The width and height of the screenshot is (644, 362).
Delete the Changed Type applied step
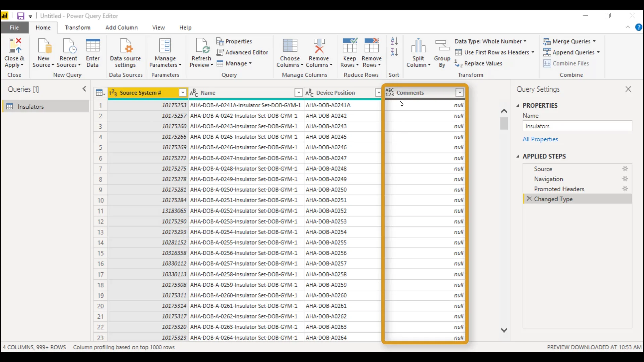pos(529,199)
